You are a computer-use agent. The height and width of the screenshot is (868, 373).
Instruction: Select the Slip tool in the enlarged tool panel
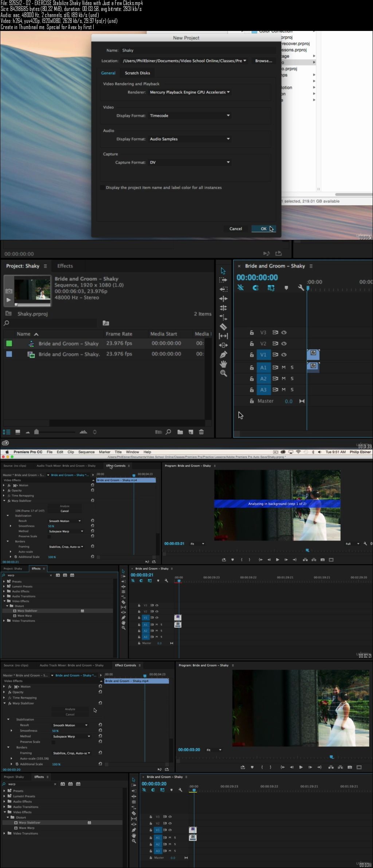pos(223,336)
